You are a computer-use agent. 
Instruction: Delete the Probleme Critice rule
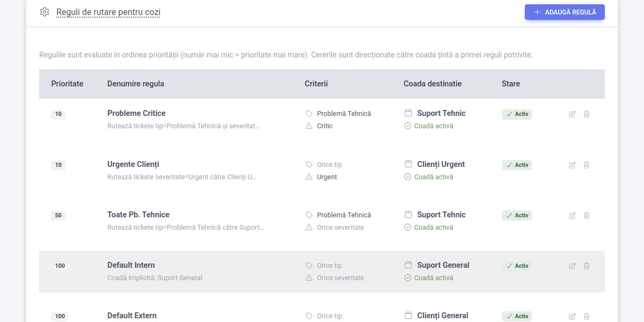(x=587, y=114)
